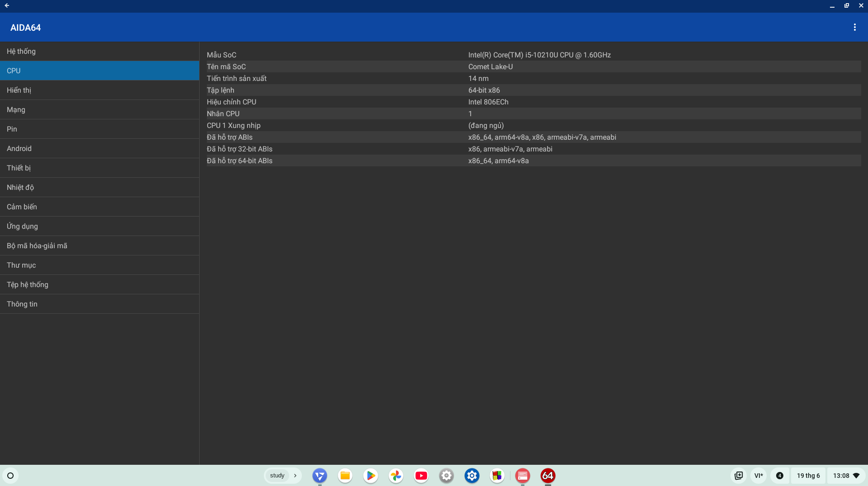868x486 pixels.
Task: Click the Comet Lake-U value
Action: coord(491,67)
